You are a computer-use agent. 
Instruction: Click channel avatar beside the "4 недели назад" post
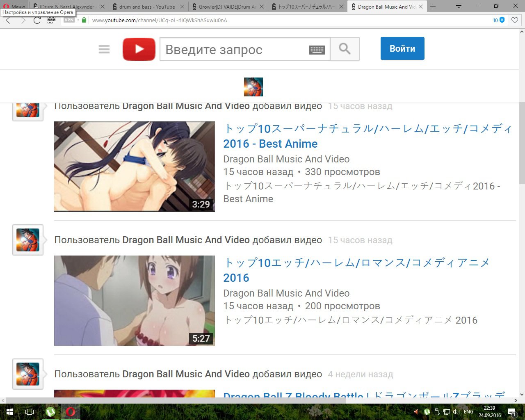pyautogui.click(x=28, y=374)
